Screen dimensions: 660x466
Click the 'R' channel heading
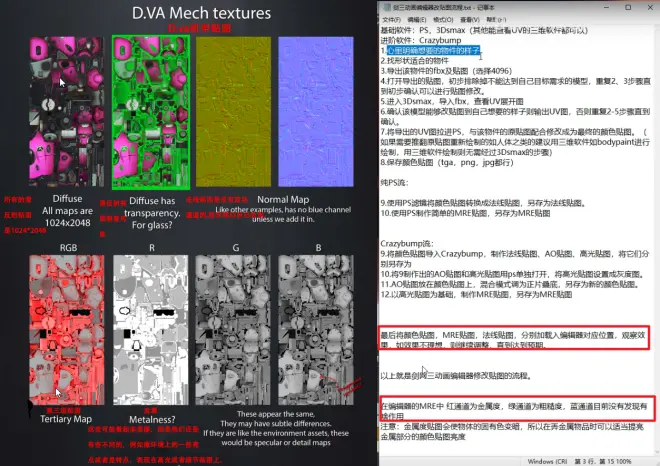(152, 248)
